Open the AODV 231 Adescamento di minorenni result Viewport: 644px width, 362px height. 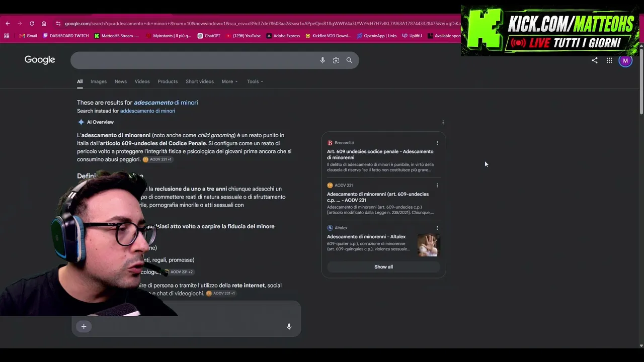(x=378, y=197)
